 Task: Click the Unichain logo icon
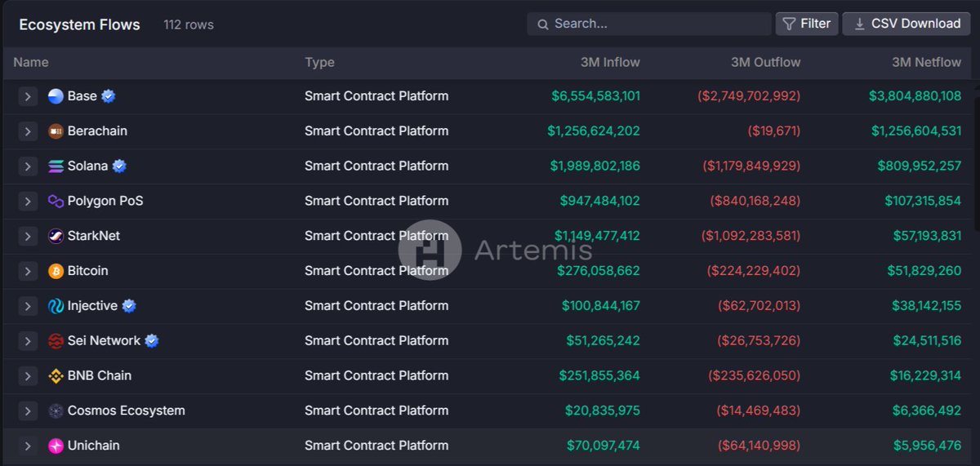tap(56, 446)
